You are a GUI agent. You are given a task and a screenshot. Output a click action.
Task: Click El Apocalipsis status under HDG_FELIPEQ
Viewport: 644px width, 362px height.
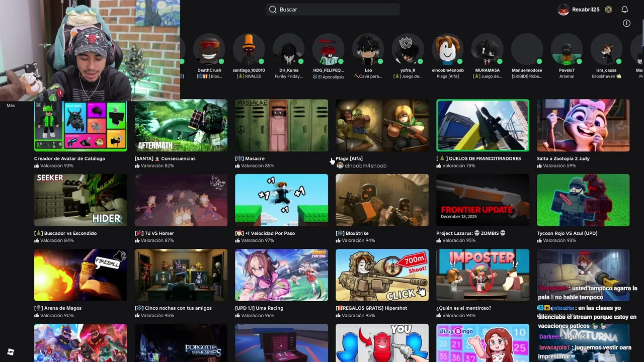pos(329,76)
